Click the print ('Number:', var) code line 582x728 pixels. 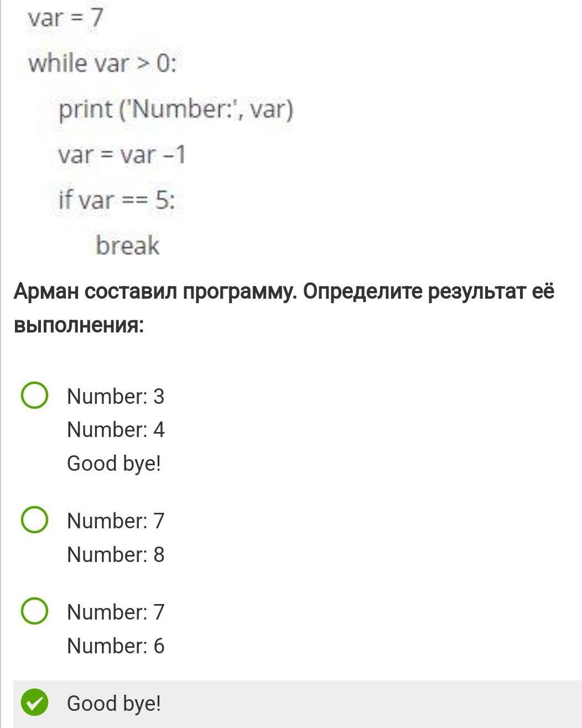pyautogui.click(x=176, y=109)
